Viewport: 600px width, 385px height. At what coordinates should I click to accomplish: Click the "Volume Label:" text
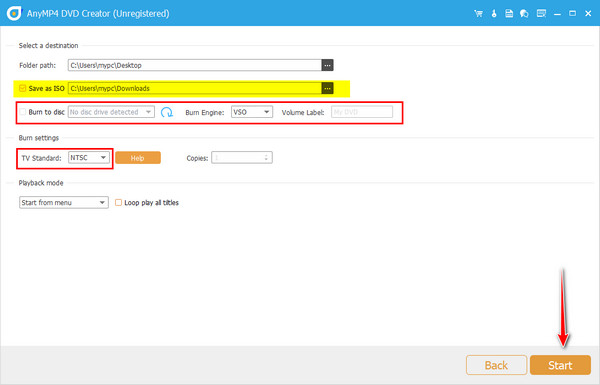[x=303, y=113]
